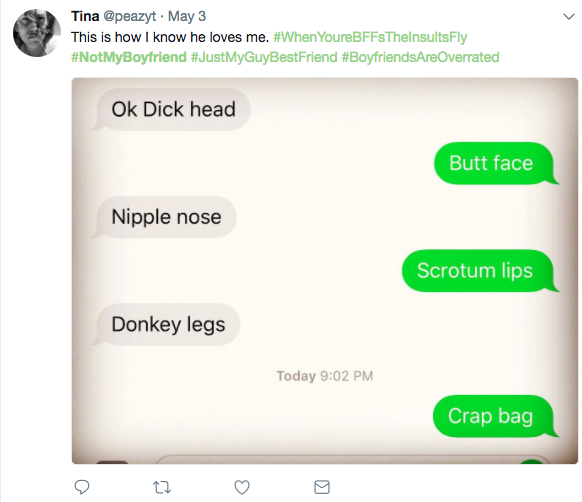Viewport: 582px width, 502px height.
Task: Visit the @peazyt handle profile
Action: coord(130,17)
